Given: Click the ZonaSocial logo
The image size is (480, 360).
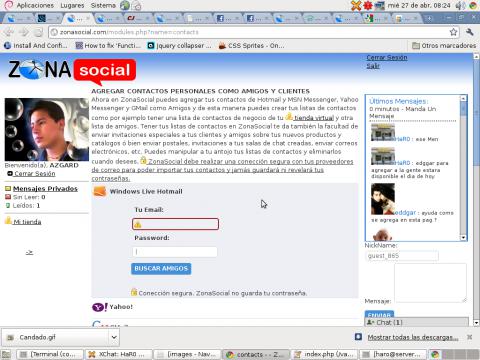Looking at the screenshot, I should coord(72,71).
